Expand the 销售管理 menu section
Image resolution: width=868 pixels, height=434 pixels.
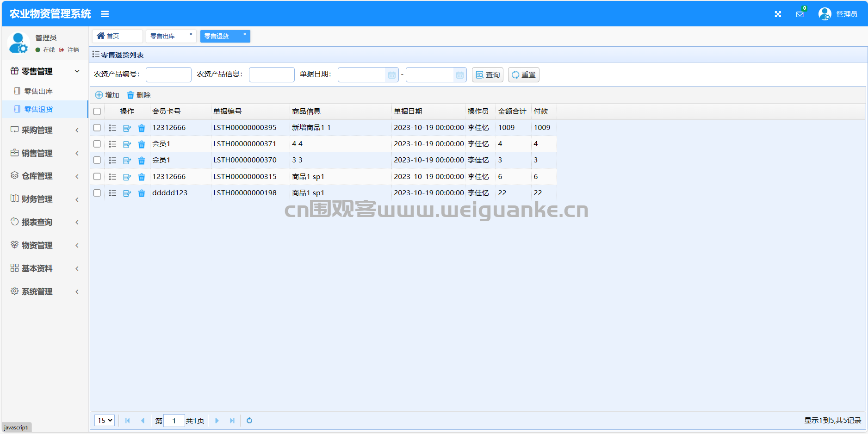[45, 153]
